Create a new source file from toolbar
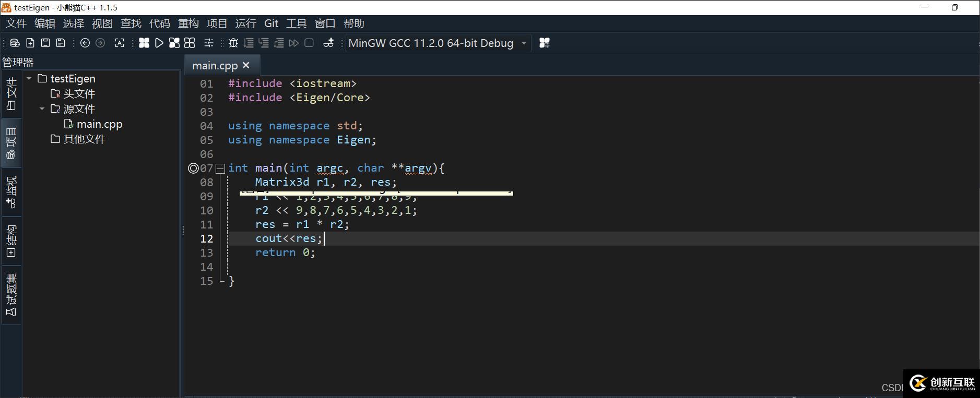980x398 pixels. tap(30, 43)
